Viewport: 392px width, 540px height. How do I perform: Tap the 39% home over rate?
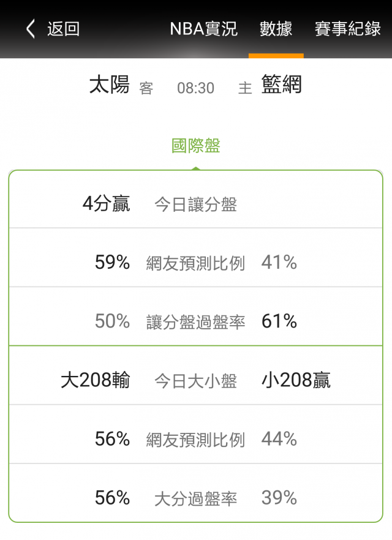tap(279, 498)
